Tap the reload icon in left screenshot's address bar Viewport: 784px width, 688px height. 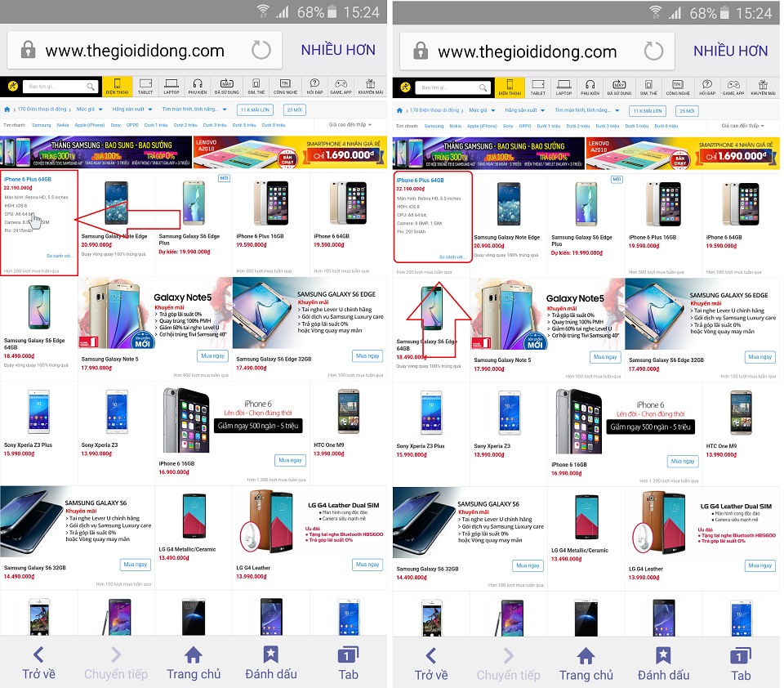point(261,50)
